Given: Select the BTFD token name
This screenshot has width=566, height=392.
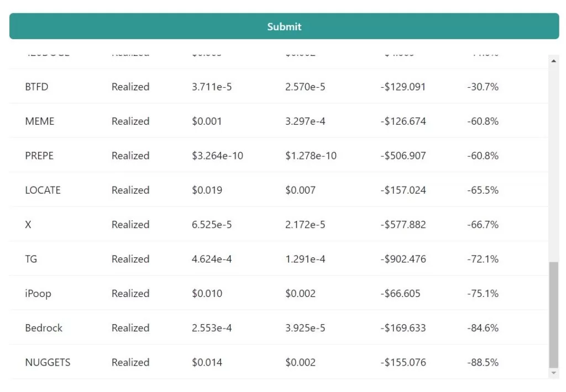Looking at the screenshot, I should pos(36,87).
